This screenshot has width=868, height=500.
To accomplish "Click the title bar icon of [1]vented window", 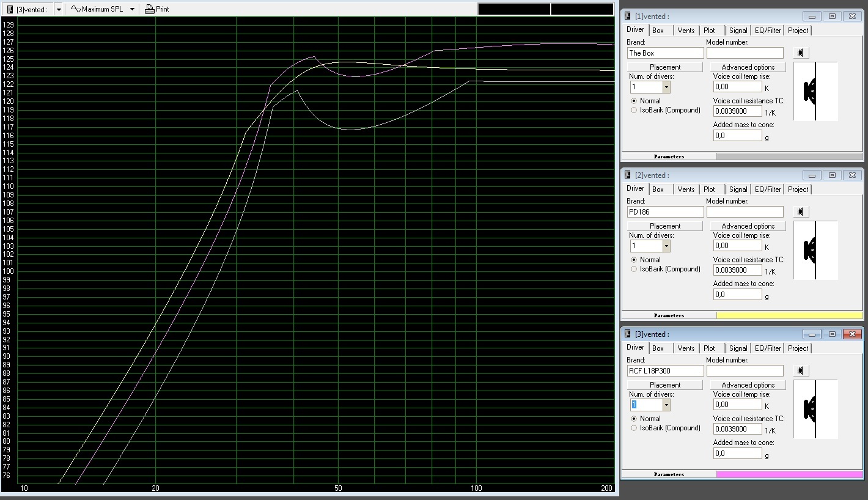I will 627,17.
